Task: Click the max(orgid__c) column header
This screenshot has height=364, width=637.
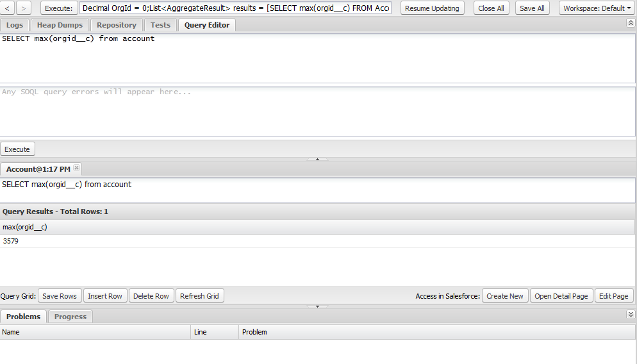Action: 25,227
